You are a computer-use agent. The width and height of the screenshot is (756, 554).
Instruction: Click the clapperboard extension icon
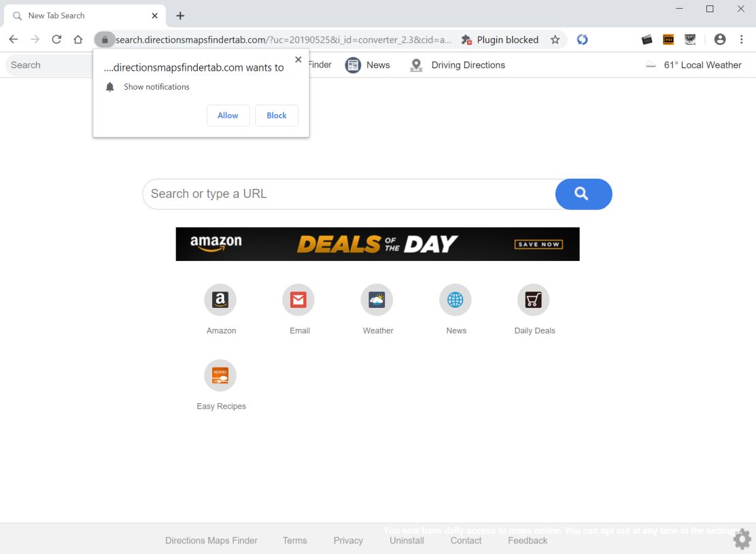pos(647,39)
